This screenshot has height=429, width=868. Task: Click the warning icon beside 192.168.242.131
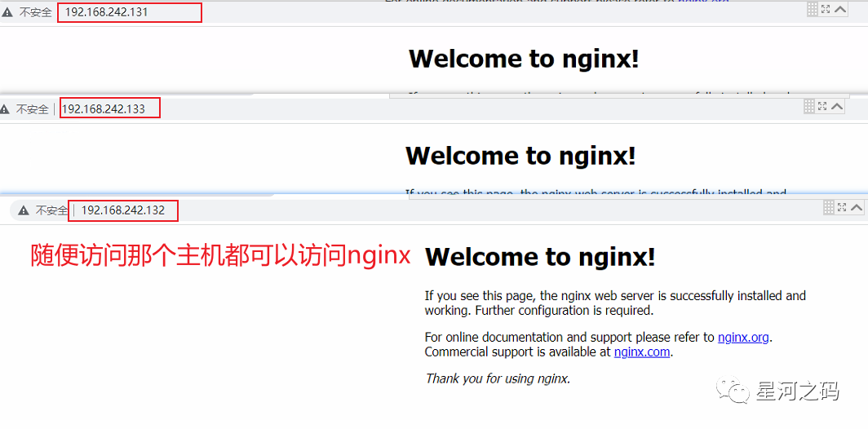(7, 12)
